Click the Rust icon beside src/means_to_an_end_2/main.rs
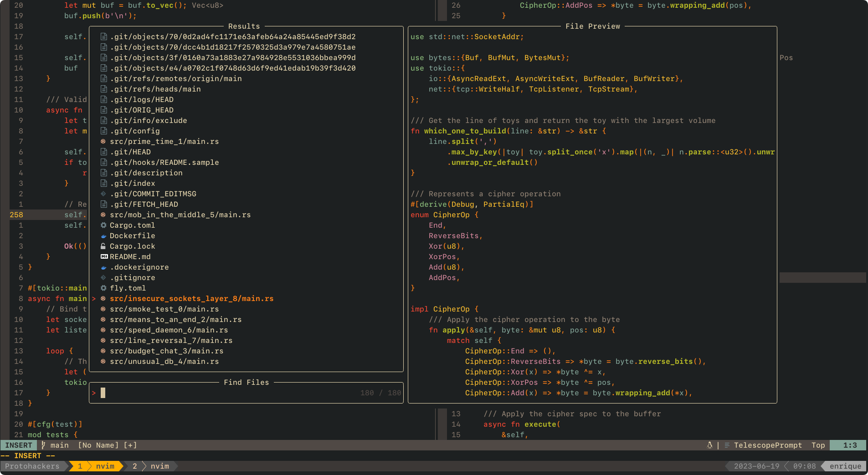868x475 pixels. tap(103, 319)
